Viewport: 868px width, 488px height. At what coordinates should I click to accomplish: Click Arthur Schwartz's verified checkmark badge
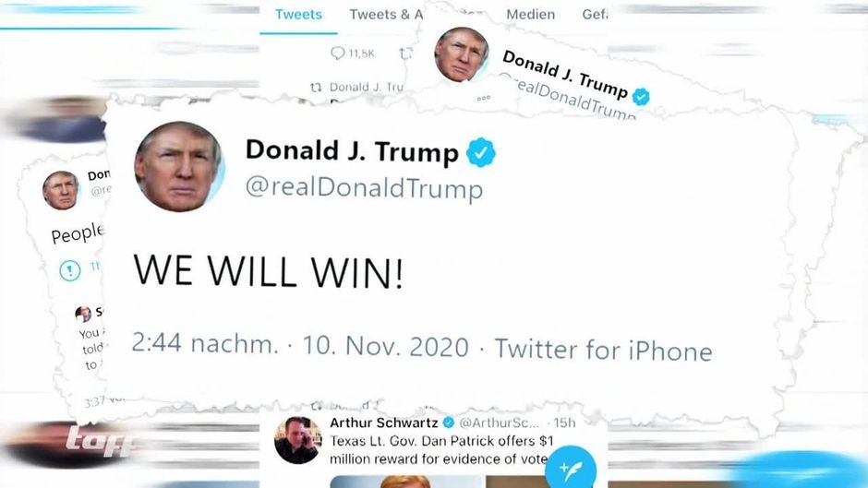coord(449,423)
